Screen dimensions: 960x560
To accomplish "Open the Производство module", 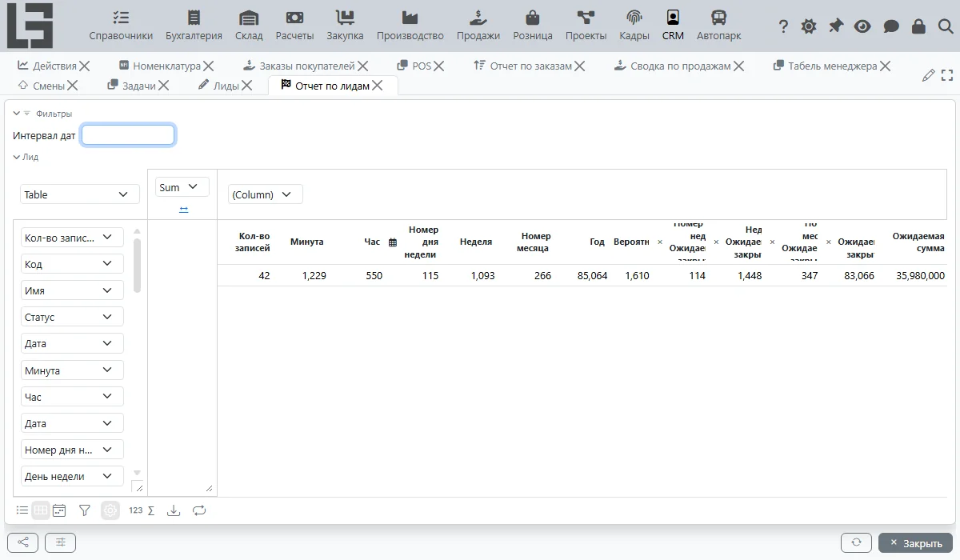I will coord(410,26).
